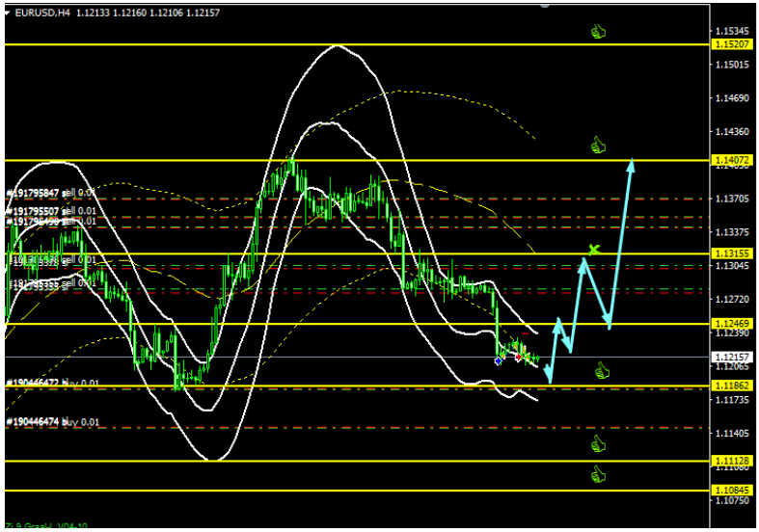The height and width of the screenshot is (532, 759).
Task: Click the triangle arrow beside EURUSD,H4 title
Action: pyautogui.click(x=7, y=13)
